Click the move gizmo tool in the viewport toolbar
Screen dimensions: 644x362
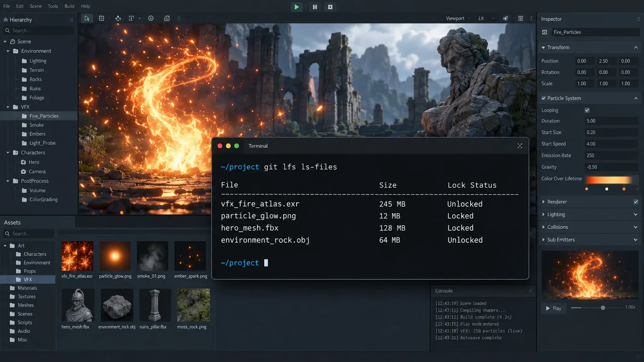pyautogui.click(x=118, y=18)
